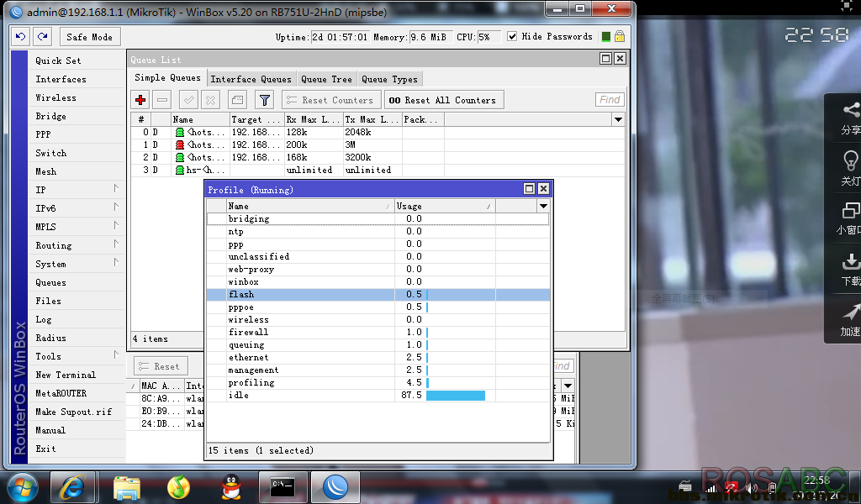This screenshot has height=504, width=861.
Task: Click Exit in the sidebar
Action: (x=45, y=449)
